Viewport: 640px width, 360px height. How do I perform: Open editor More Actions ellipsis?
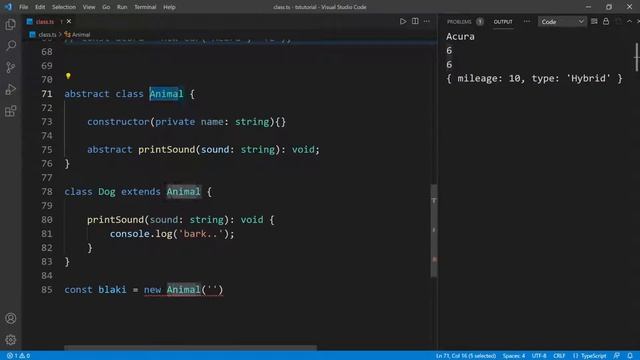pyautogui.click(x=427, y=21)
